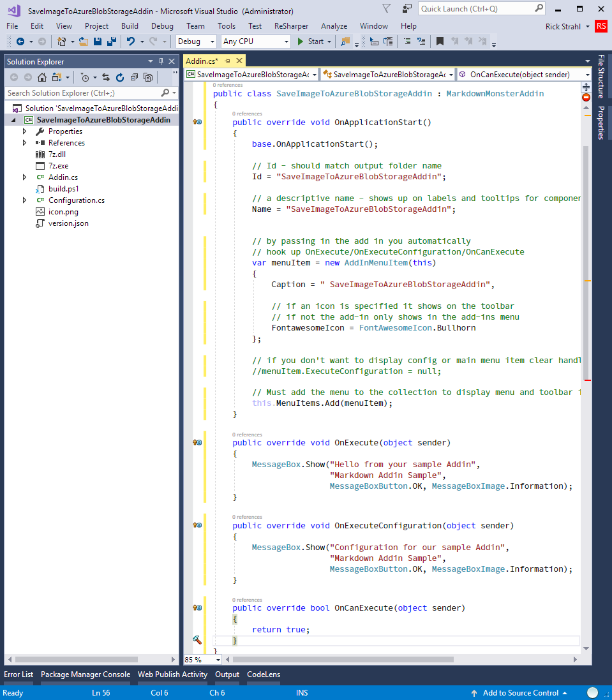Open the File Structure side tab
612x700 pixels.
tap(601, 77)
